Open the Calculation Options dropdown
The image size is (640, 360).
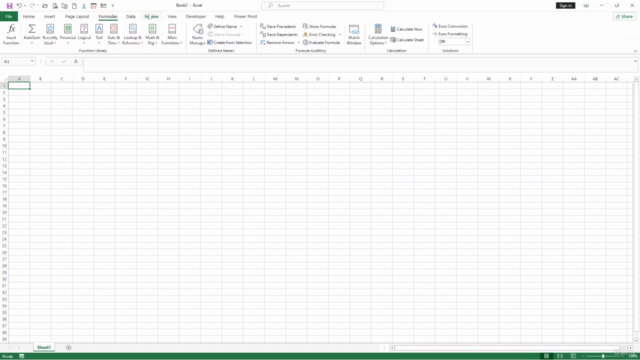click(x=378, y=34)
